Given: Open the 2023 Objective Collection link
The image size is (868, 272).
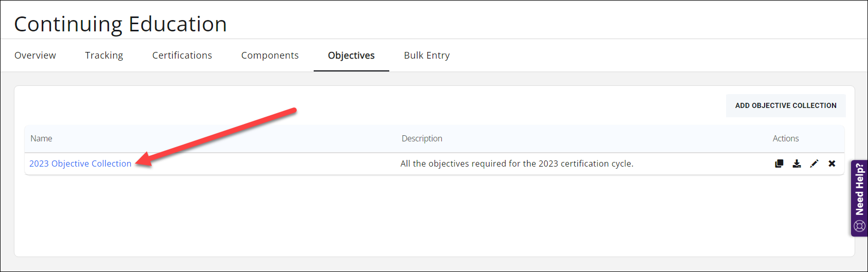Looking at the screenshot, I should (x=80, y=164).
